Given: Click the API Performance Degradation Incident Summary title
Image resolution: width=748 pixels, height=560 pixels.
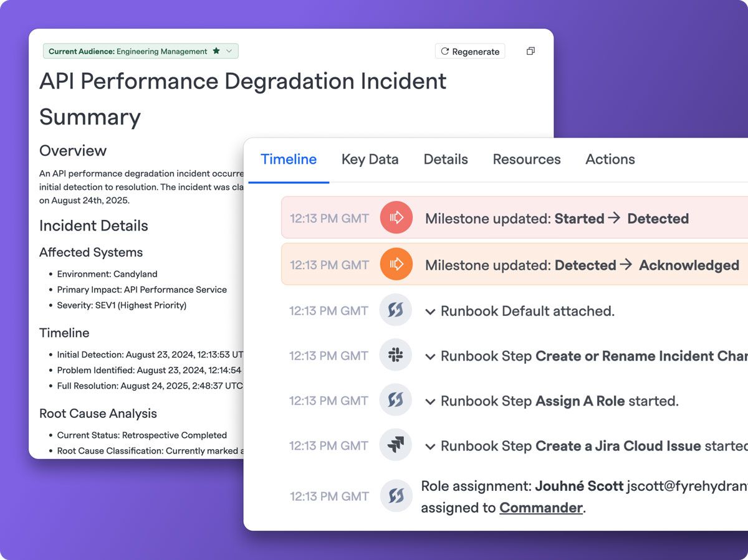Looking at the screenshot, I should (243, 99).
